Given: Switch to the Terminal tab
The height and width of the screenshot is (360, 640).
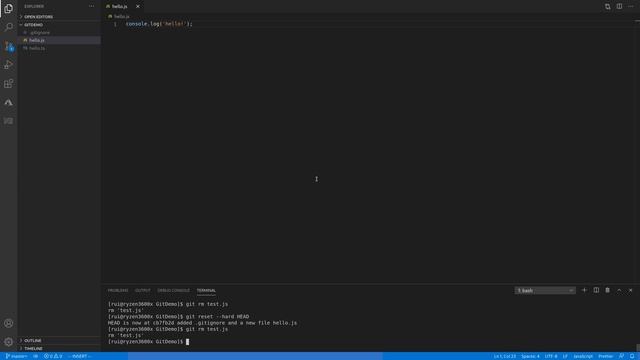Looking at the screenshot, I should (206, 290).
